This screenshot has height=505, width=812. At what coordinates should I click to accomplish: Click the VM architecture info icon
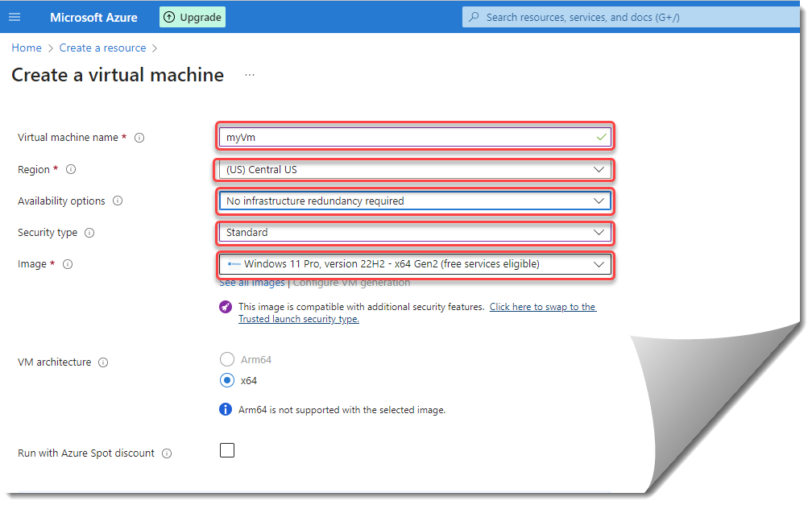click(x=103, y=362)
